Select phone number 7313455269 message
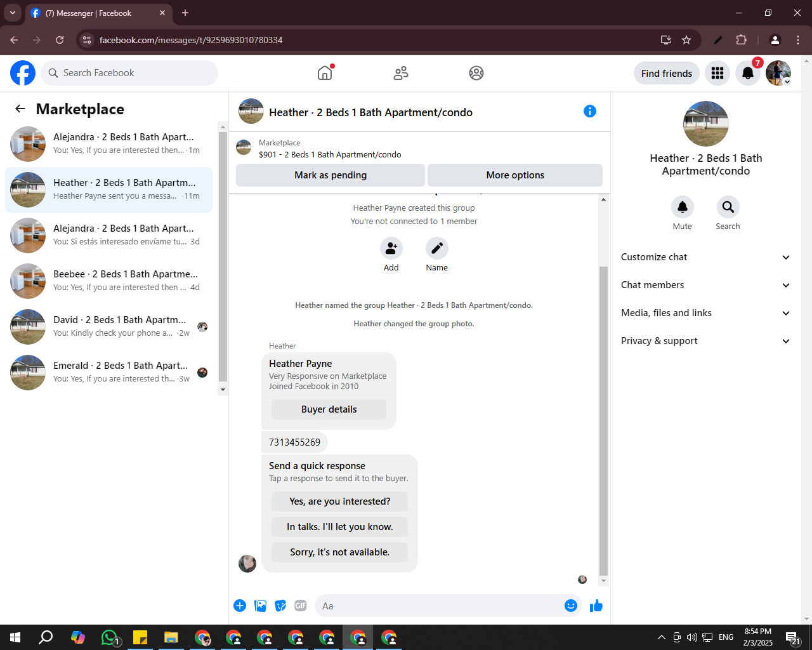Image resolution: width=812 pixels, height=650 pixels. [x=294, y=442]
